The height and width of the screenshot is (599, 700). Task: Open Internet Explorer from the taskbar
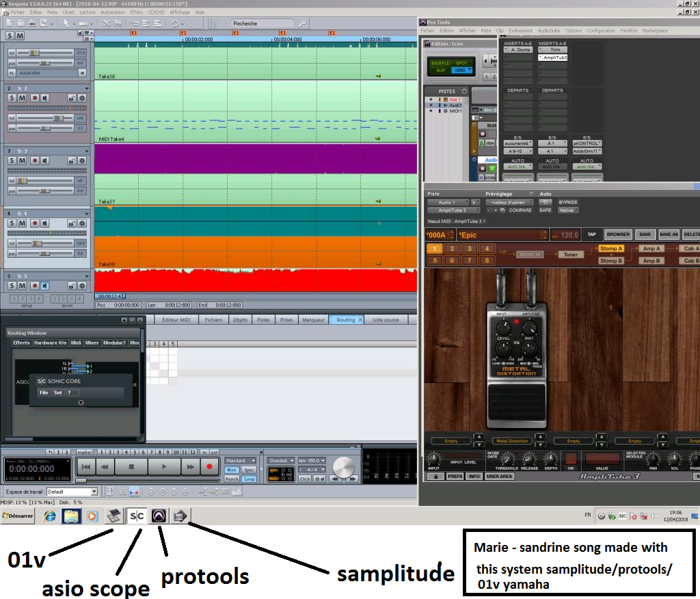point(49,516)
